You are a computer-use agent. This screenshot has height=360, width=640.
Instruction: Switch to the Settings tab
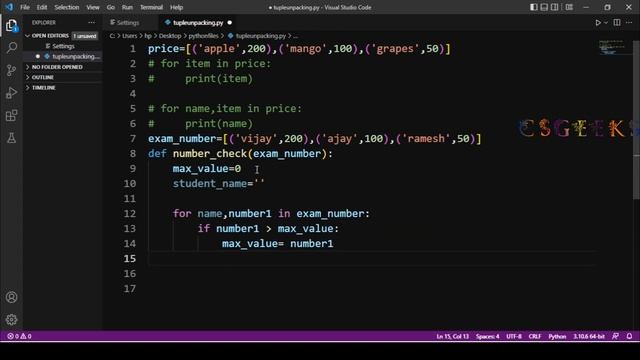click(128, 23)
